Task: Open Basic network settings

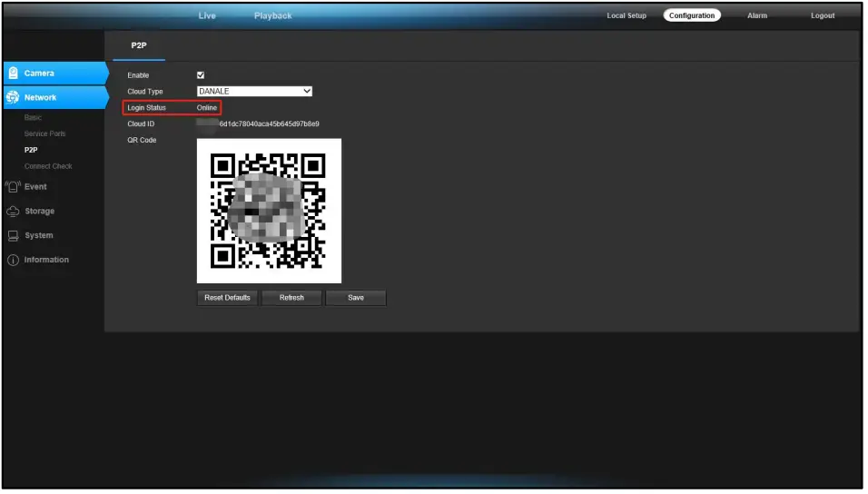Action: point(33,117)
